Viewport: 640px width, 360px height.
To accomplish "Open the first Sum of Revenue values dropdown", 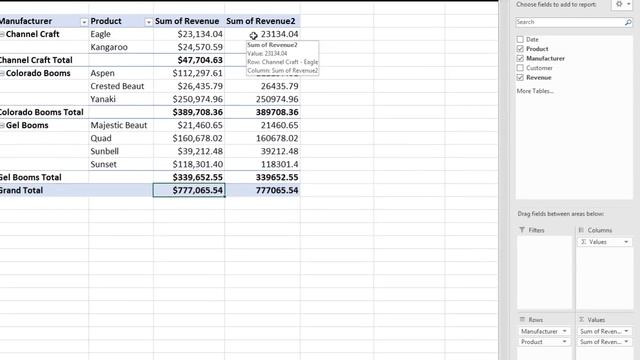I will 626,331.
